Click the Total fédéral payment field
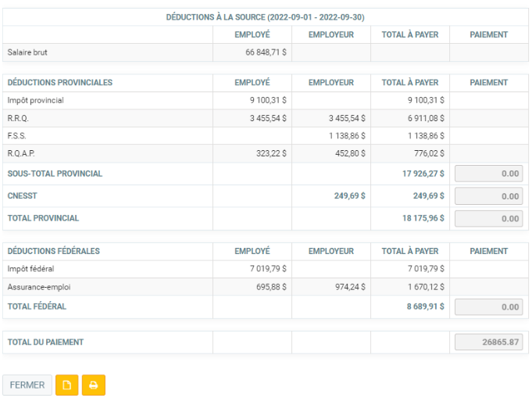 click(x=489, y=307)
